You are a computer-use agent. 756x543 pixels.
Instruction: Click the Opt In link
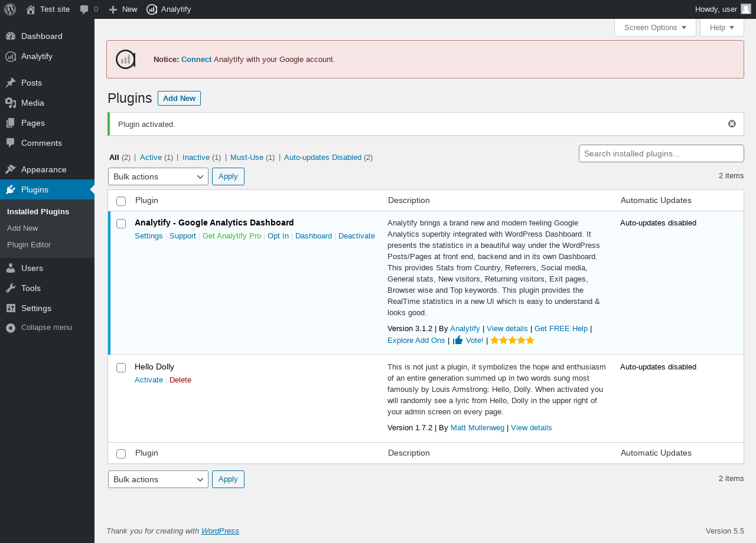pyautogui.click(x=278, y=236)
